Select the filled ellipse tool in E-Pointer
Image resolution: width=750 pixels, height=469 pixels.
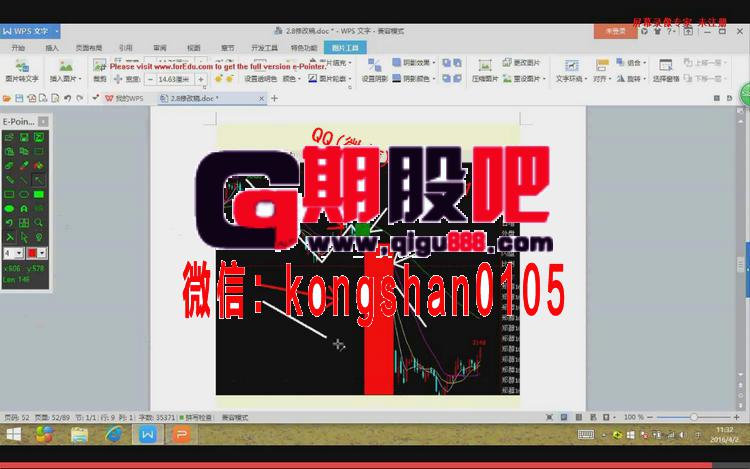pyautogui.click(x=9, y=209)
